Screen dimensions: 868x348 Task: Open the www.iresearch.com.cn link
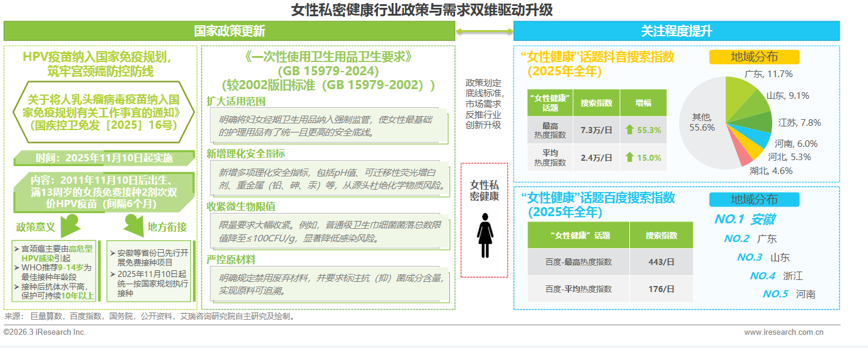pyautogui.click(x=784, y=332)
